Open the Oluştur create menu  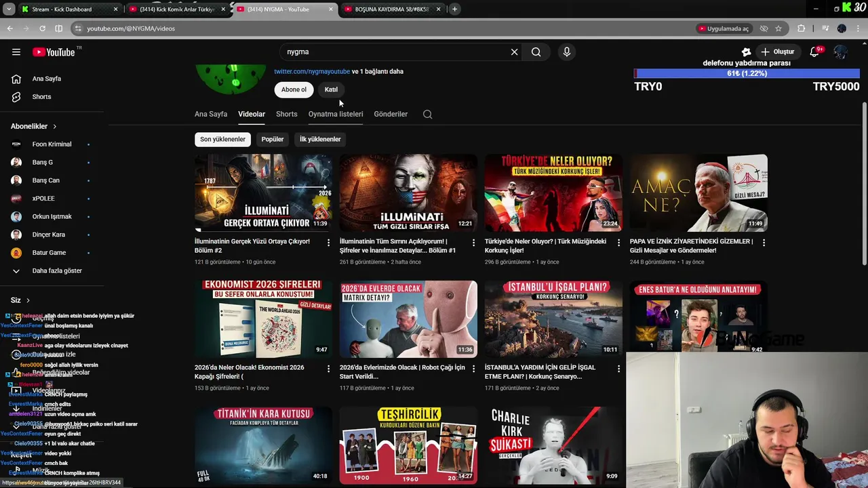point(777,52)
